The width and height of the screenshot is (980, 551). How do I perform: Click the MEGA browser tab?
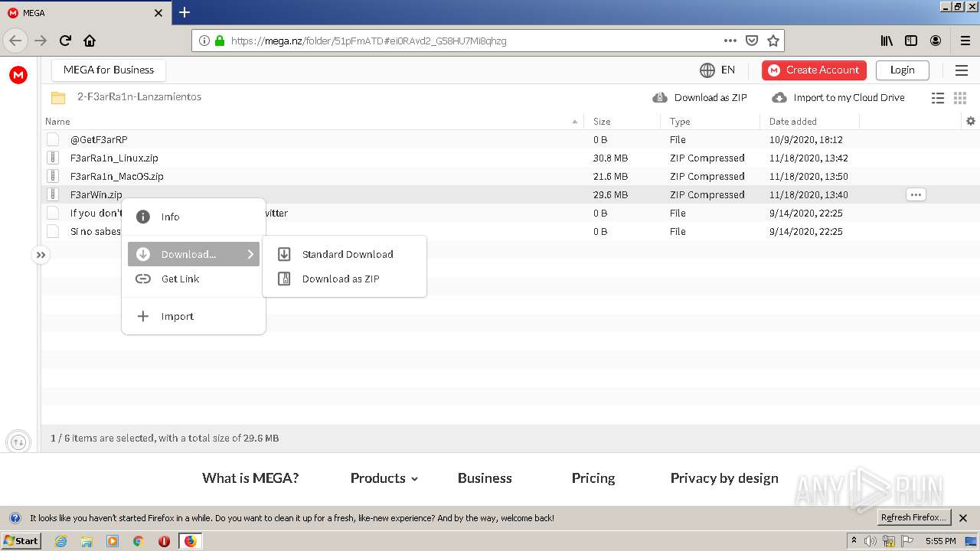(x=84, y=12)
